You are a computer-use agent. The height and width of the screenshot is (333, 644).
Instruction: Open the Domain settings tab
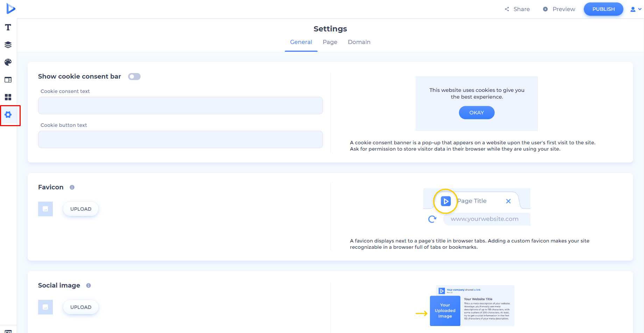pos(359,42)
